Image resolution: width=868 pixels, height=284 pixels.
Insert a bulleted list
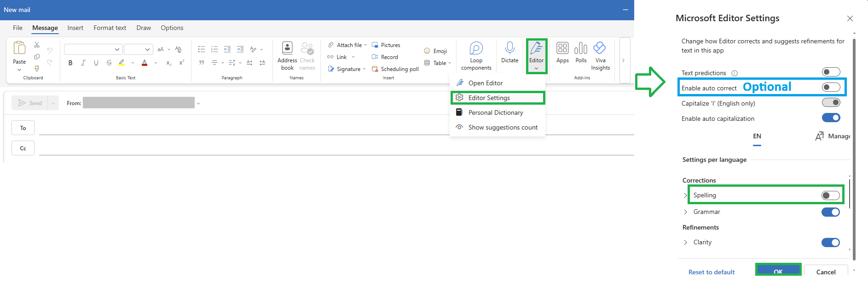201,49
